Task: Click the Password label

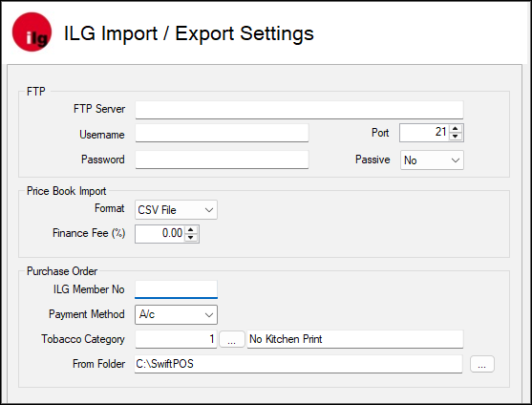Action: pyautogui.click(x=103, y=160)
